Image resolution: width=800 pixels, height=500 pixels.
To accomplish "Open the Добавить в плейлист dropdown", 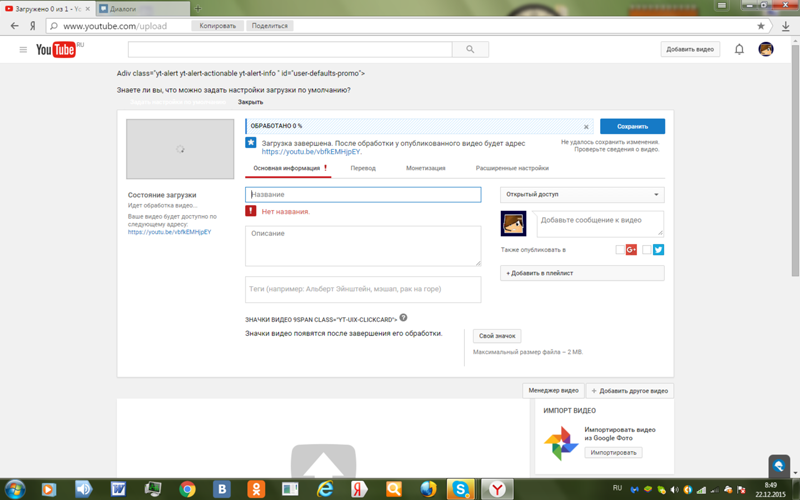I will [582, 273].
